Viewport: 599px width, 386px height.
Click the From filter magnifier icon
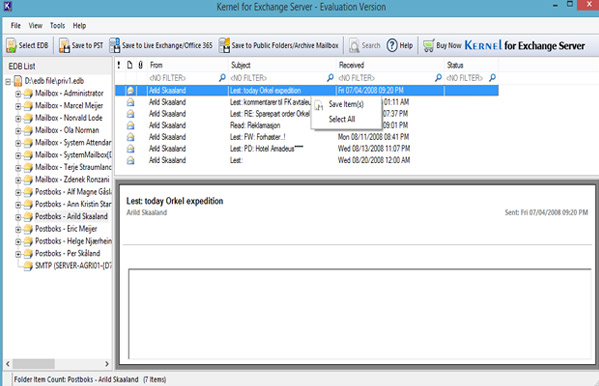(222, 78)
